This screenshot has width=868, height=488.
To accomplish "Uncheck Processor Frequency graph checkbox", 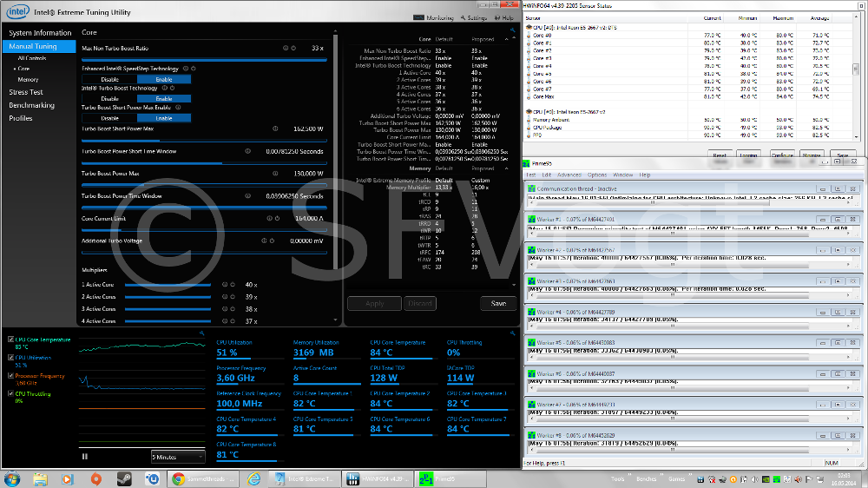I will click(x=10, y=376).
